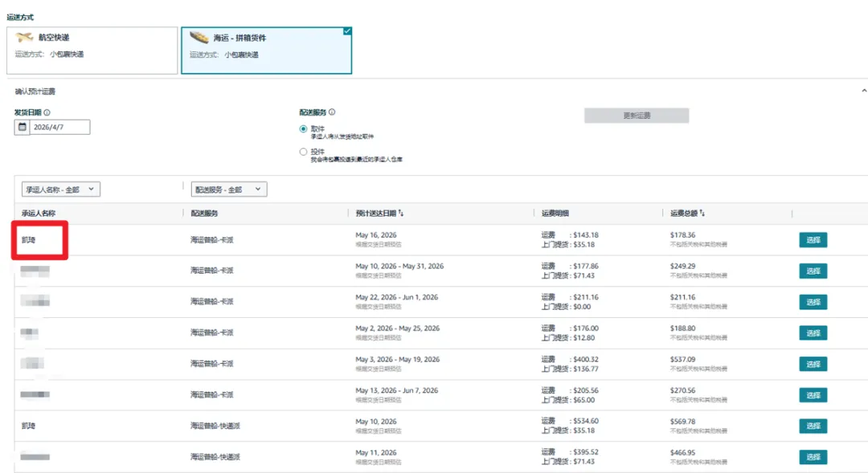Click the delivery date May 16, 2026

376,235
